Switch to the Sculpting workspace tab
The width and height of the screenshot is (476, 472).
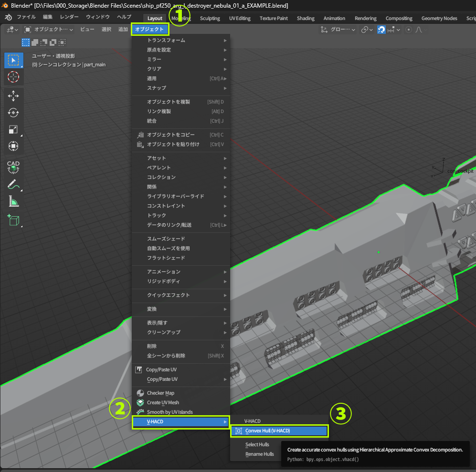pos(210,18)
